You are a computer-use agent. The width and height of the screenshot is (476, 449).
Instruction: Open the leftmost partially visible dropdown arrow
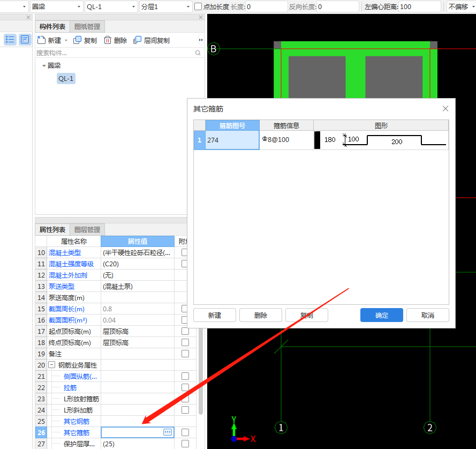24,6
